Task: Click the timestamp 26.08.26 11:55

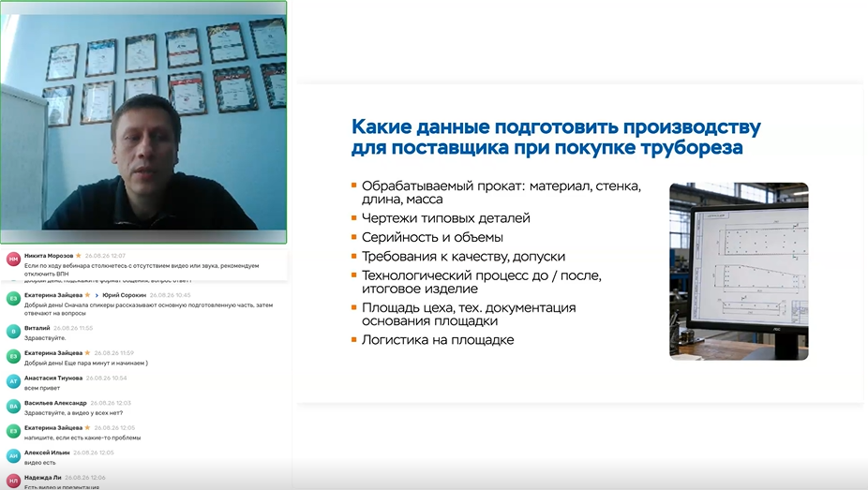Action: click(x=73, y=329)
